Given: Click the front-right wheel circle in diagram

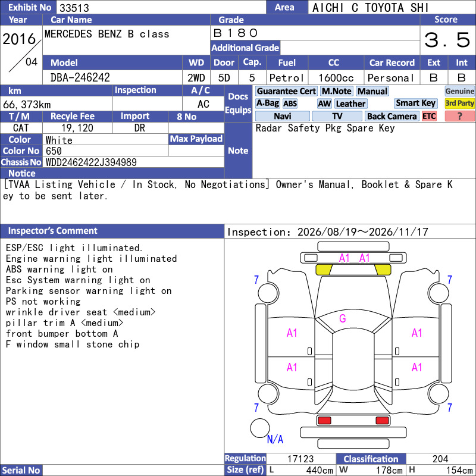Looking at the screenshot, I should tap(439, 293).
